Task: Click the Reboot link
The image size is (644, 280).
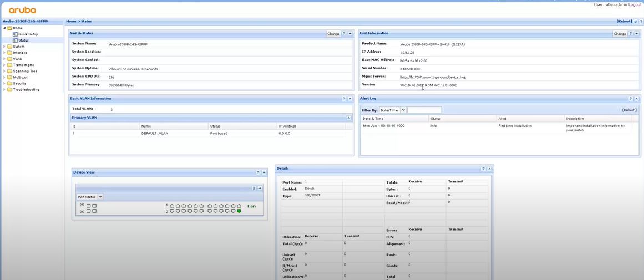Action: coord(624,21)
